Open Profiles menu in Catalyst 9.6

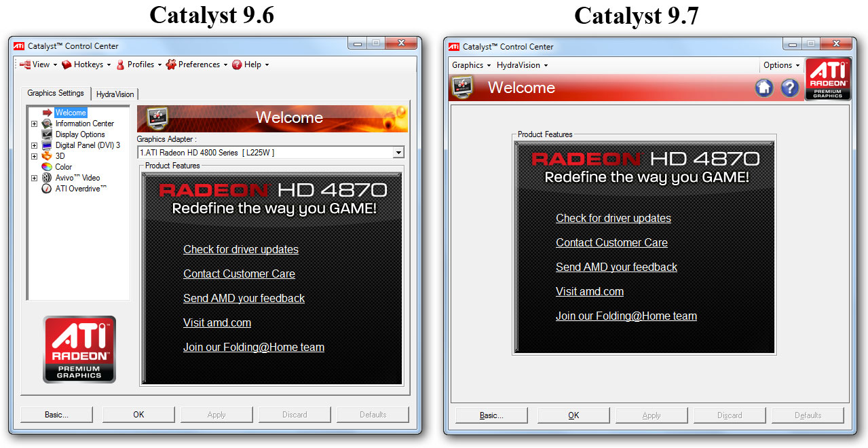138,64
